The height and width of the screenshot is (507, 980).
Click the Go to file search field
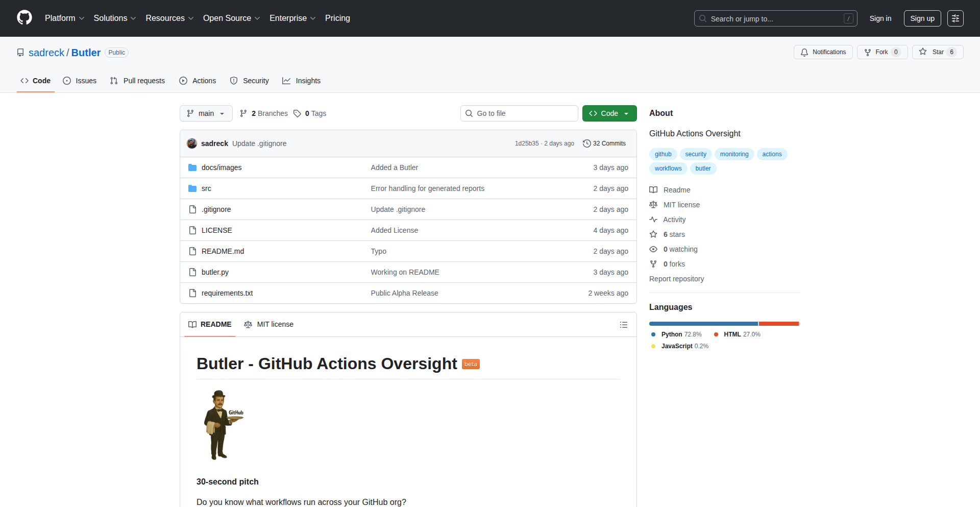tap(519, 113)
